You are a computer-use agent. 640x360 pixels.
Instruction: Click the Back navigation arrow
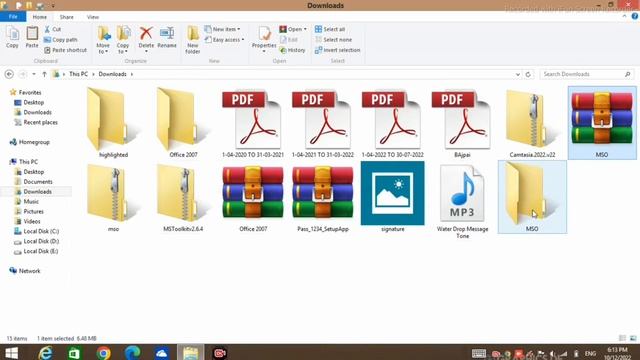9,74
